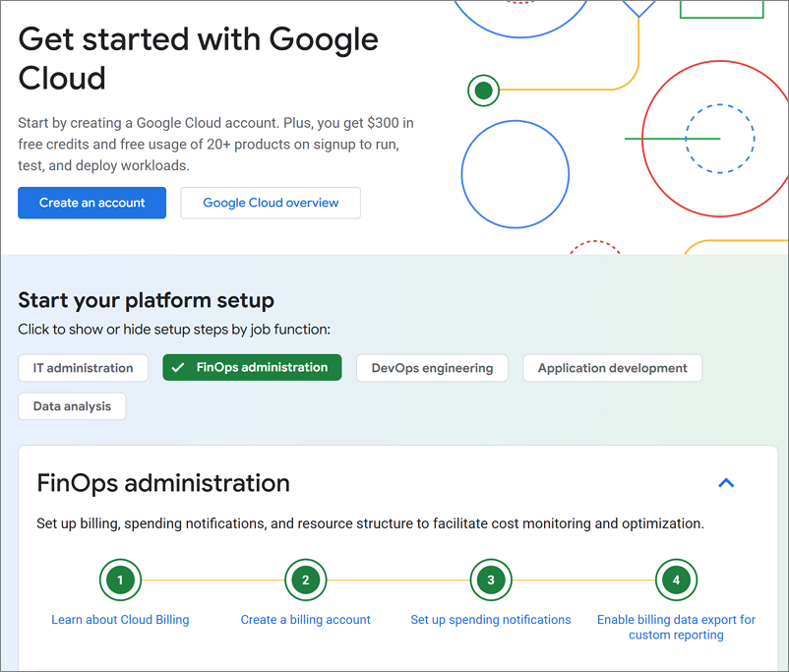Open Set up spending notifications link
789x672 pixels.
[491, 620]
